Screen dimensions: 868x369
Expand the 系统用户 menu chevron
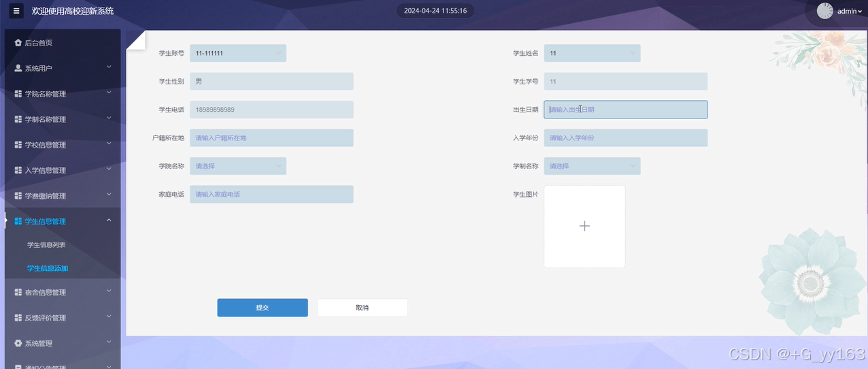109,67
